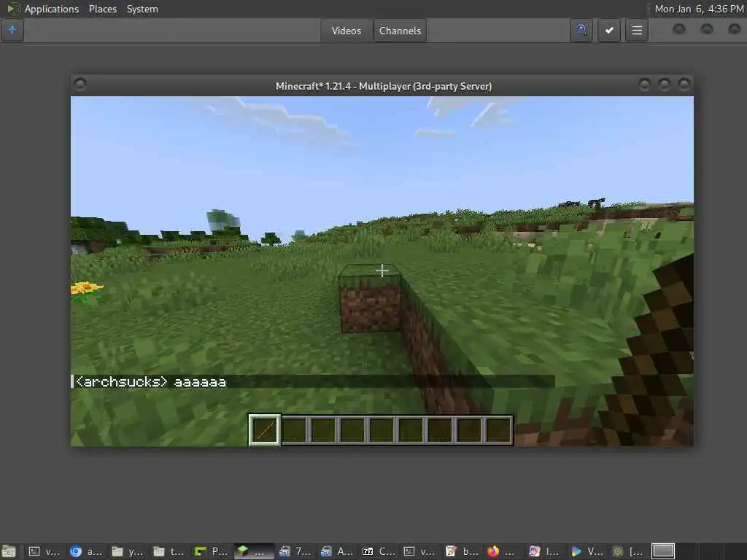Click the Minecraft window title text
This screenshot has width=747, height=560.
(x=384, y=86)
